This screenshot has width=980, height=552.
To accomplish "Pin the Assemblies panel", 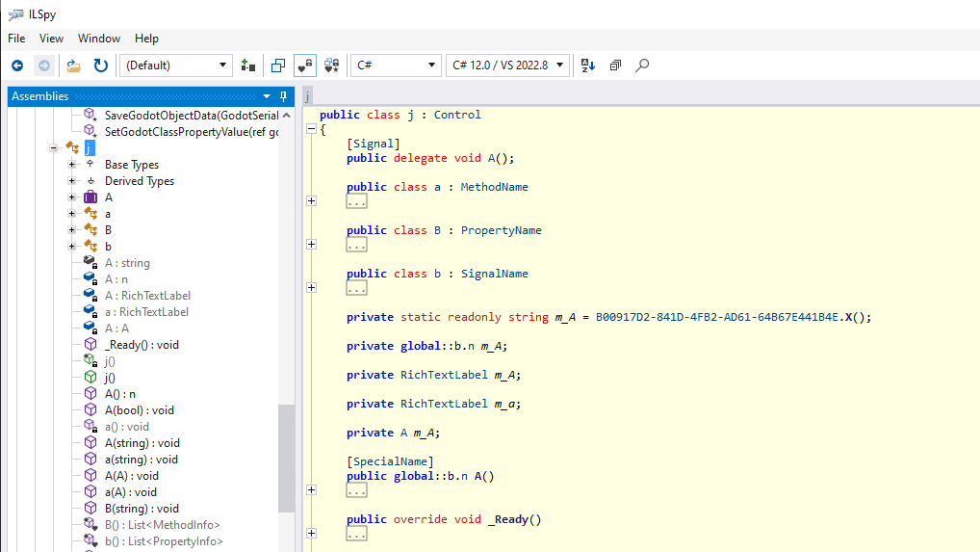I will click(283, 96).
